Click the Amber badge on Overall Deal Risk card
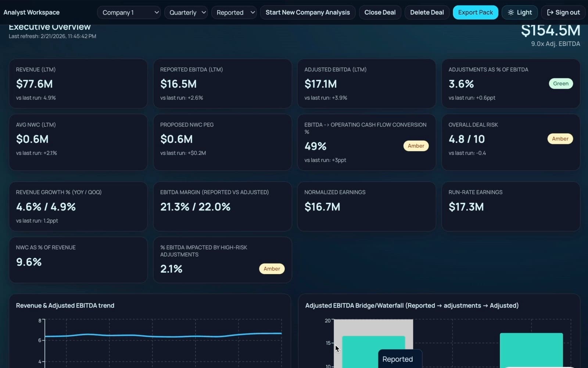Viewport: 588px width, 368px height. pos(560,139)
